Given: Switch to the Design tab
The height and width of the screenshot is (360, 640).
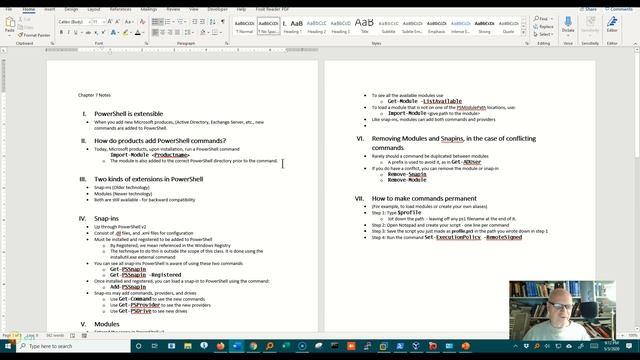Looking at the screenshot, I should click(71, 9).
